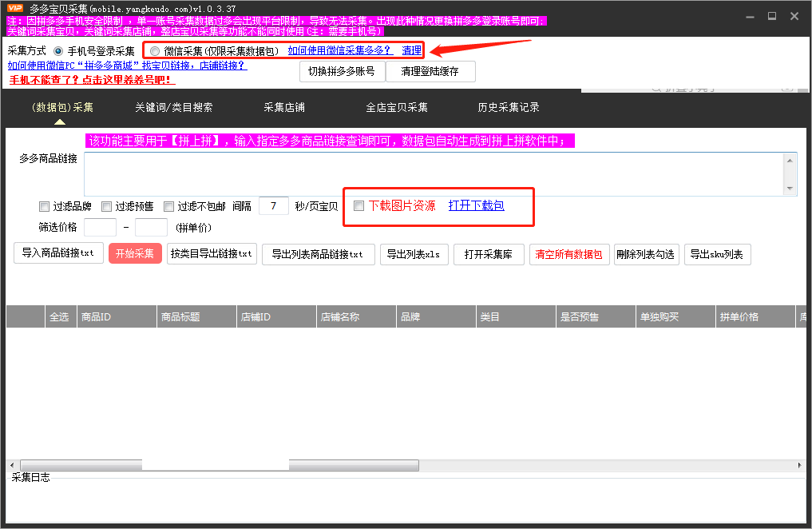812x529 pixels.
Task: Click the link text area scroll up arrow
Action: point(790,160)
